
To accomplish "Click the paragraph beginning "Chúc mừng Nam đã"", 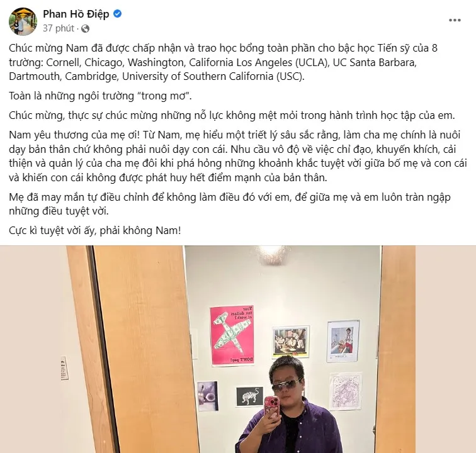I will (224, 62).
